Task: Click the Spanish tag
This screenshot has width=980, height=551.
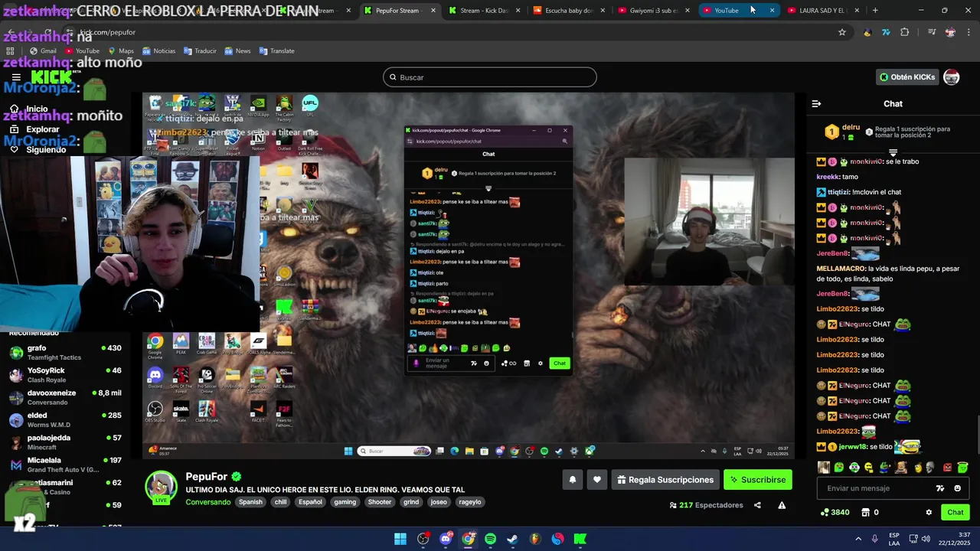Action: click(x=250, y=502)
